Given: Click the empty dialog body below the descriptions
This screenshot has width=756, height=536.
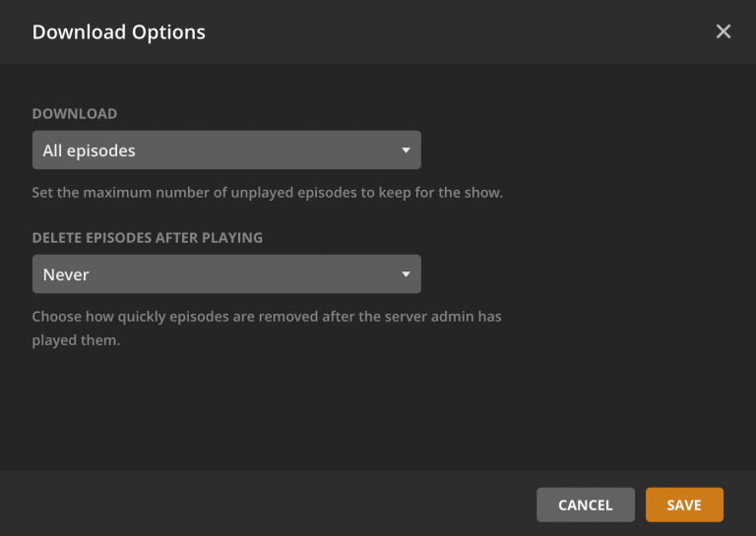Looking at the screenshot, I should [378, 413].
